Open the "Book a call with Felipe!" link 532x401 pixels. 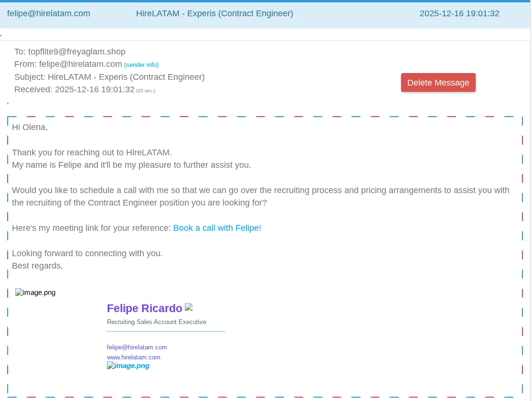(x=217, y=228)
